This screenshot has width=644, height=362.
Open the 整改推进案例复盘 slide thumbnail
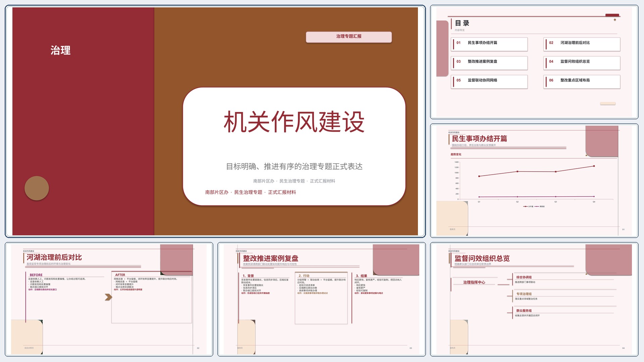coord(321,299)
